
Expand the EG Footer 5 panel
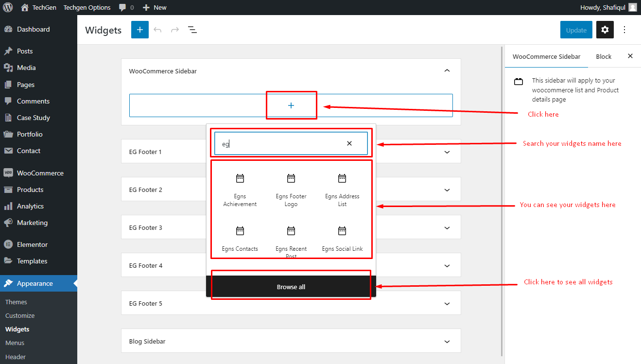click(x=447, y=303)
